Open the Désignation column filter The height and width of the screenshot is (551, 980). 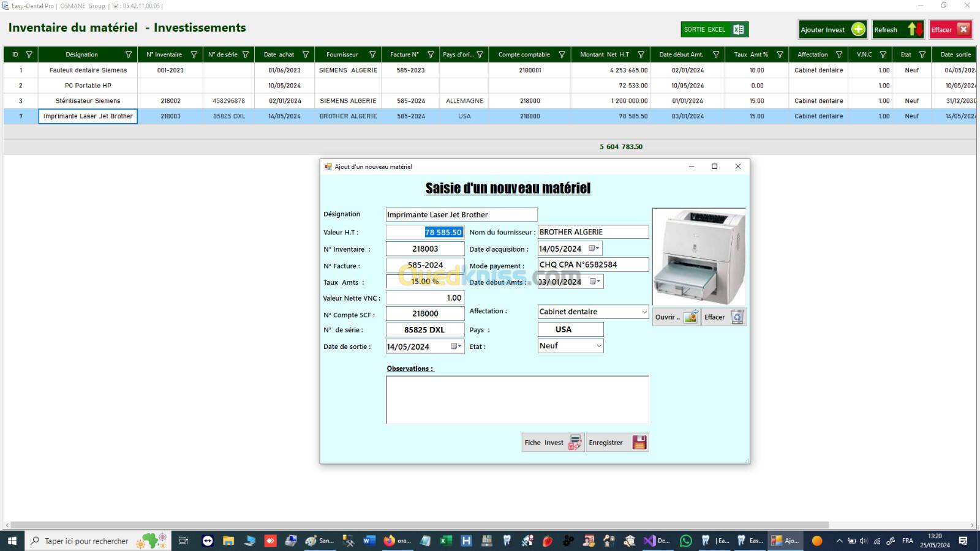129,54
